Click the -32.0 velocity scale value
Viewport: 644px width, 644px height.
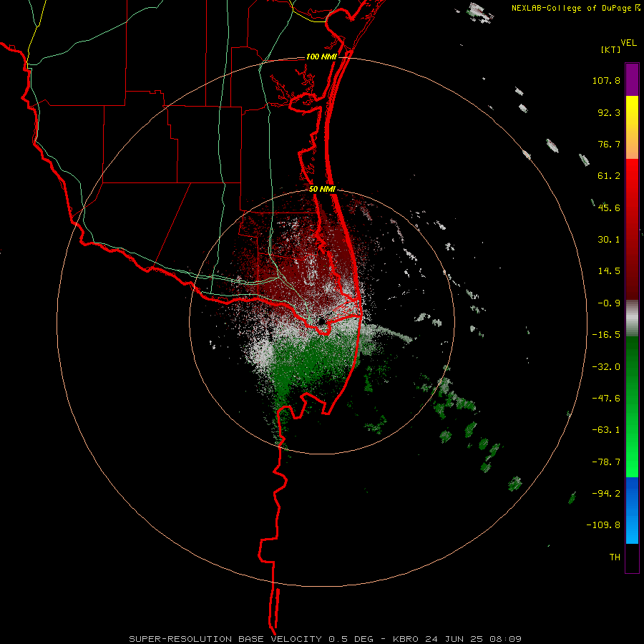point(606,367)
